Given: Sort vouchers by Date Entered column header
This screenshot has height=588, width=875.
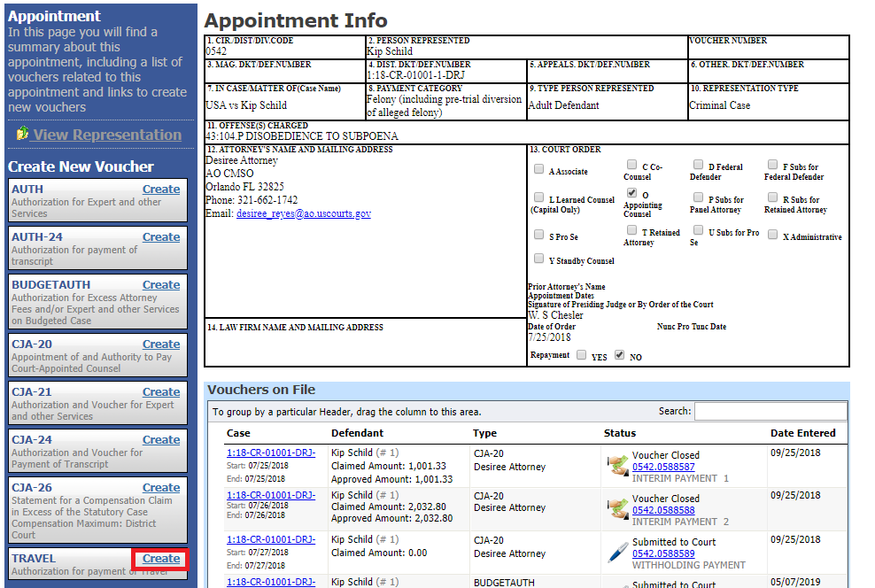Looking at the screenshot, I should tap(802, 433).
